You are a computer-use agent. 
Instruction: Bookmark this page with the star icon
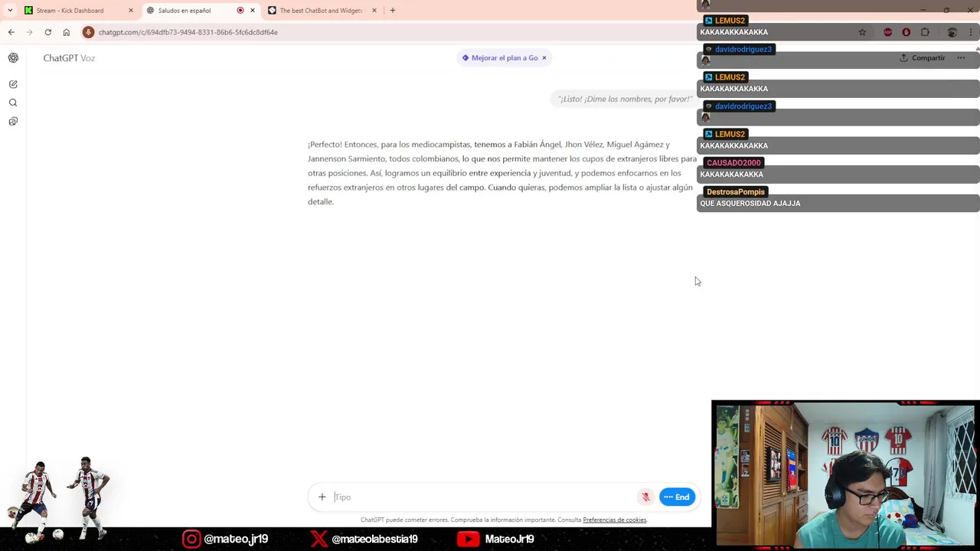862,32
